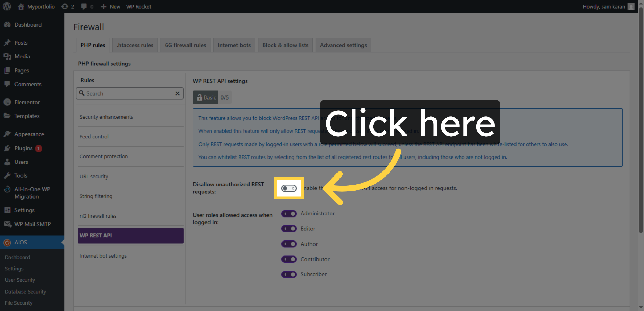Clear the rules search with the X

[x=177, y=93]
